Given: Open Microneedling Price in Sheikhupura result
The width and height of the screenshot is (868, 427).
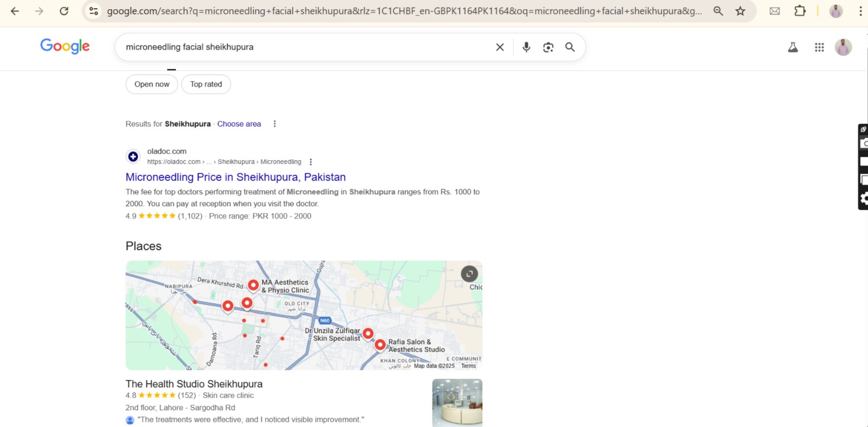Looking at the screenshot, I should [235, 177].
